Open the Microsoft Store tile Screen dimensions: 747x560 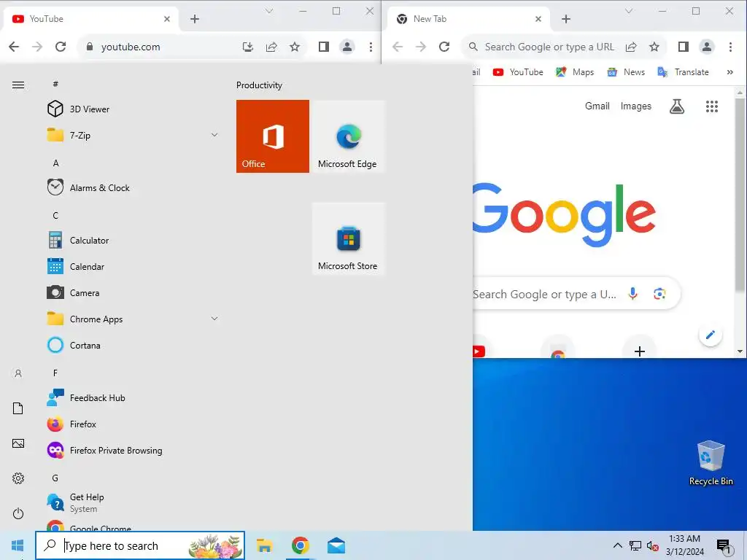pyautogui.click(x=348, y=238)
